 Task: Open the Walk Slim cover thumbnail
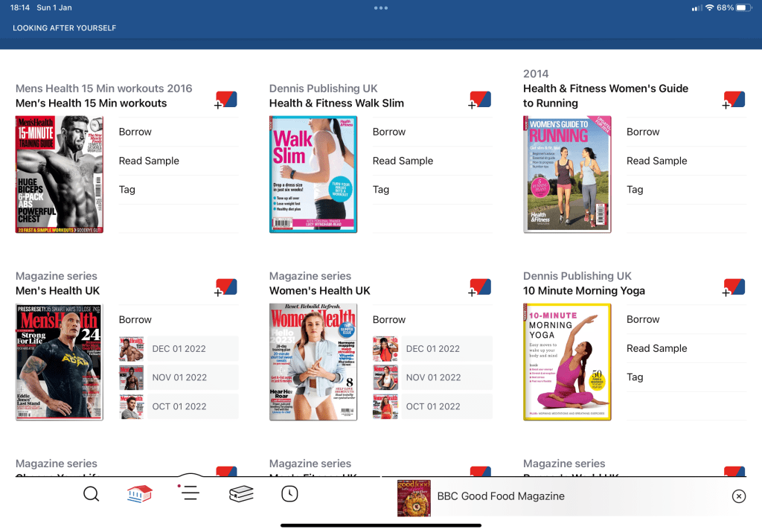313,174
